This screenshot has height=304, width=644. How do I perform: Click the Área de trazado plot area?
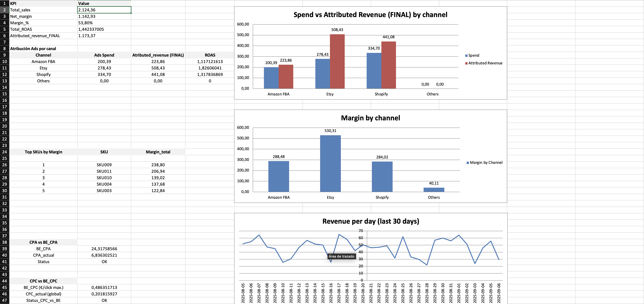pyautogui.click(x=342, y=256)
